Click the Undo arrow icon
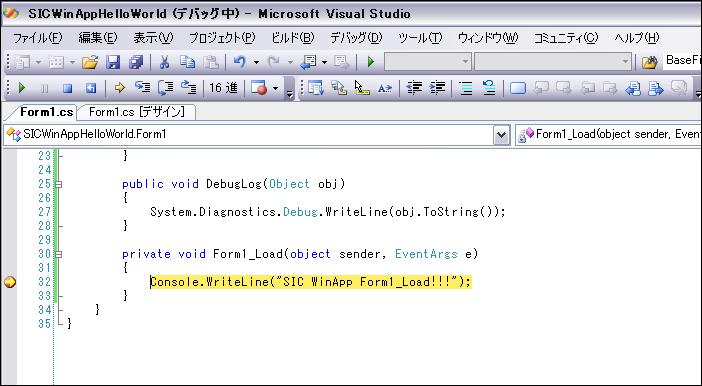Image resolution: width=702 pixels, height=386 pixels. tap(240, 62)
